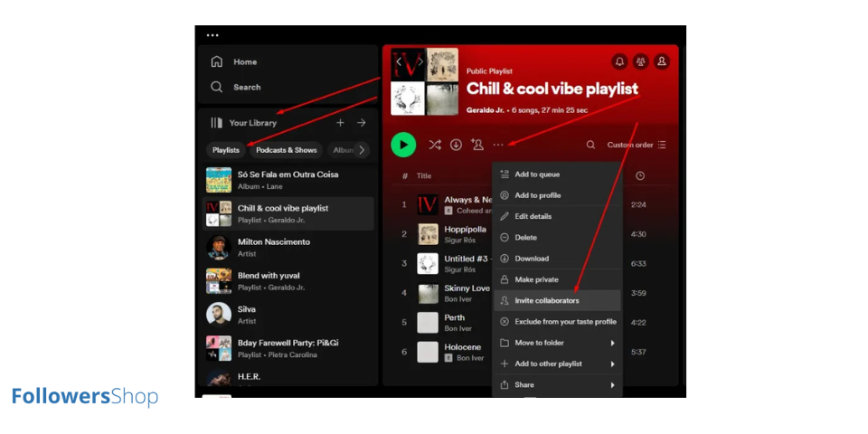Click the playlist cover art collage

pyautogui.click(x=425, y=81)
